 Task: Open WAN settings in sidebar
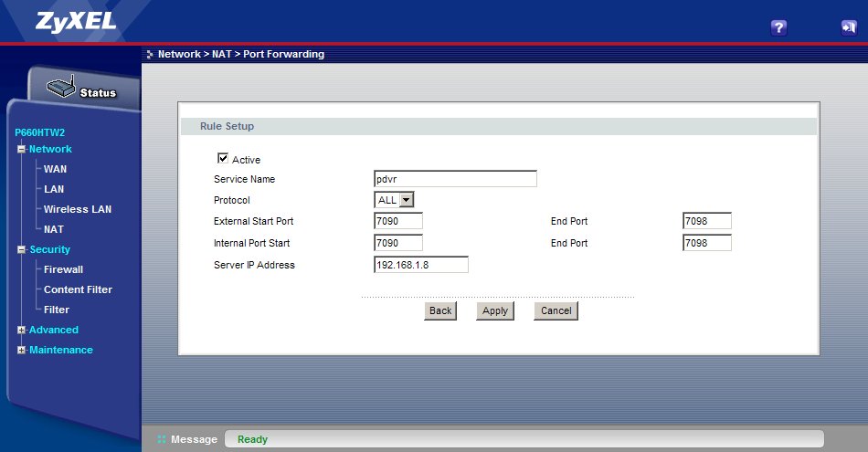pyautogui.click(x=55, y=169)
